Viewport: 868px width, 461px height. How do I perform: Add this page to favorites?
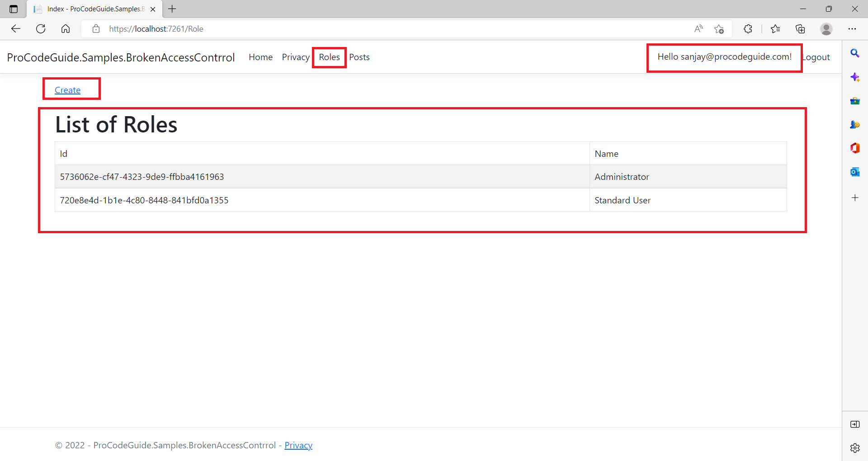719,29
